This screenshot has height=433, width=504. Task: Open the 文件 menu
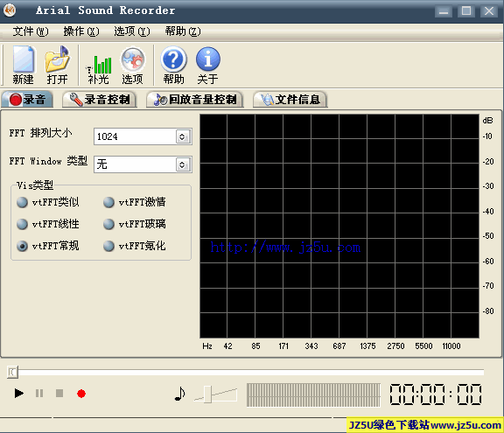(31, 31)
